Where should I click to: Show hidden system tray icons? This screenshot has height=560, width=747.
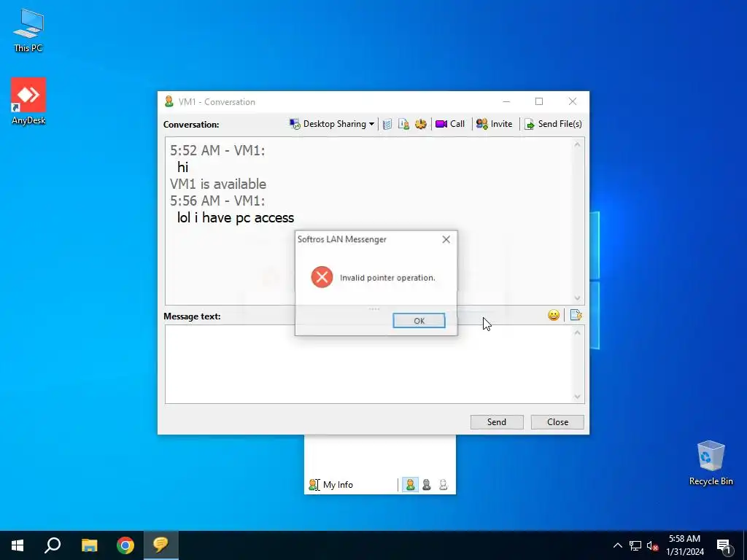617,545
